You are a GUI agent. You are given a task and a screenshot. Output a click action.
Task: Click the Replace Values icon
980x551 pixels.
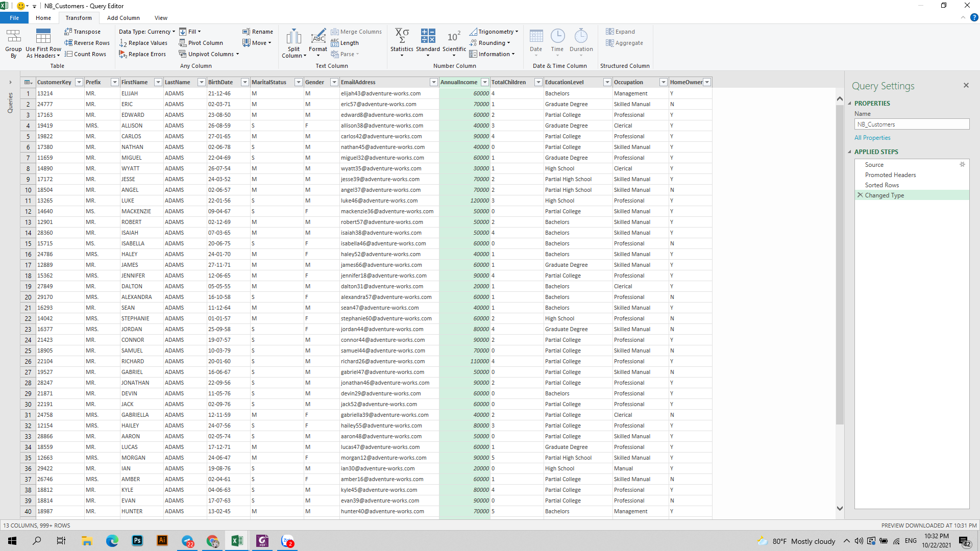tap(123, 43)
